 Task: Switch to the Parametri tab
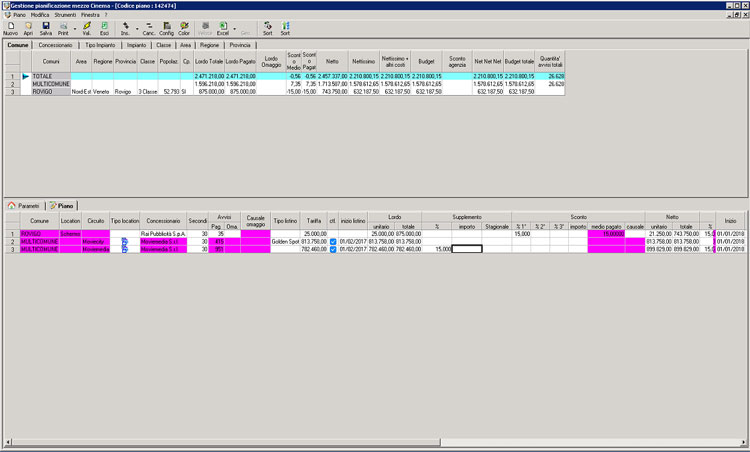pyautogui.click(x=24, y=205)
